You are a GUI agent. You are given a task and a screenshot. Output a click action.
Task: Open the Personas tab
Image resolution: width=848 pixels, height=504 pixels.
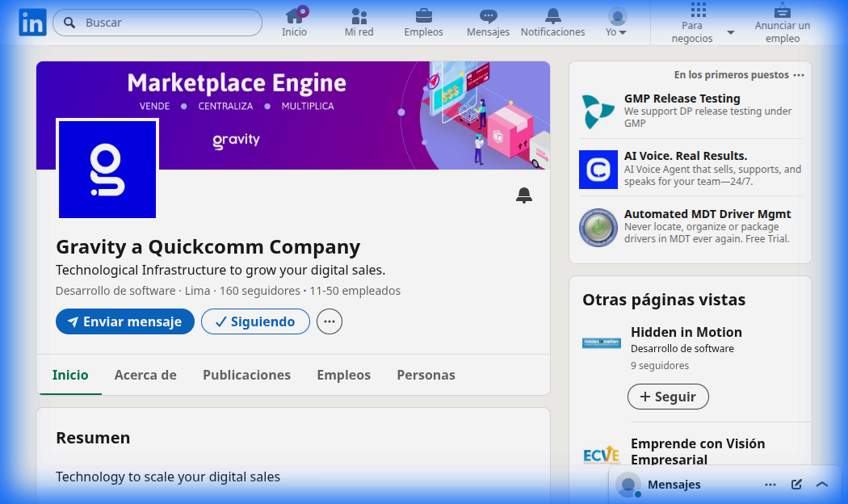426,375
